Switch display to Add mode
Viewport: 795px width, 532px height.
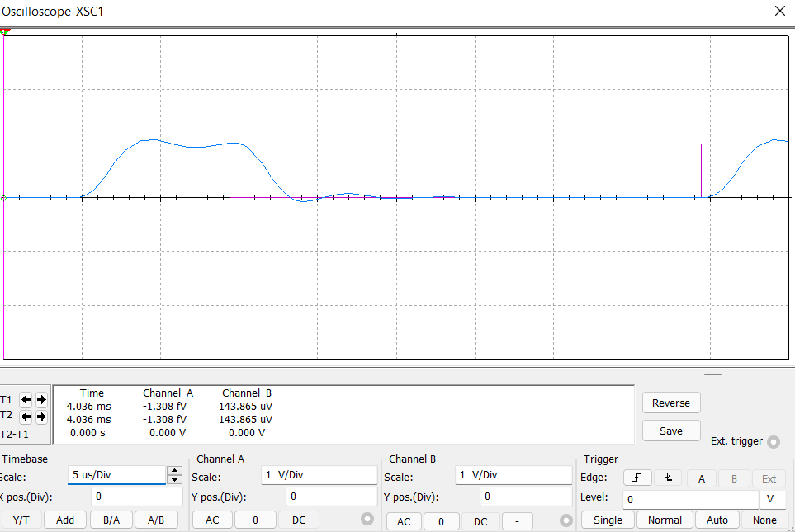[x=65, y=520]
